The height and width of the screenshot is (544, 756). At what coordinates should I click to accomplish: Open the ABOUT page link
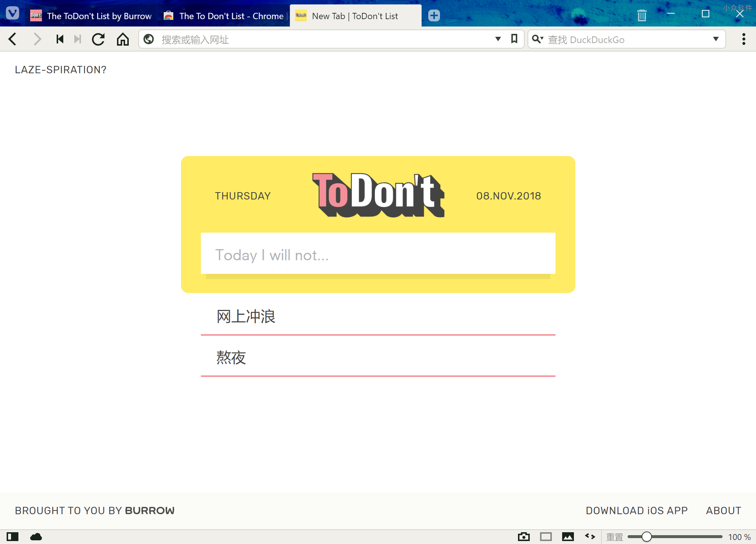pos(724,510)
